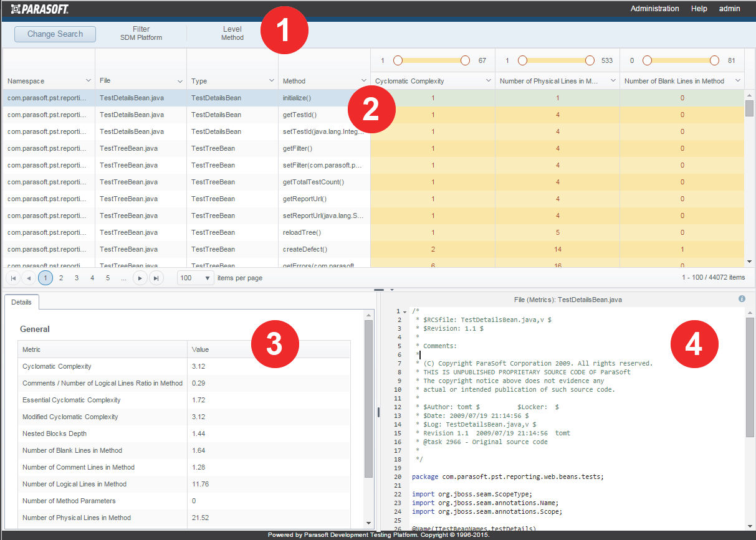Click the Nested Blocks Depth metric row
Viewport: 756px width, 540px height.
click(x=184, y=433)
